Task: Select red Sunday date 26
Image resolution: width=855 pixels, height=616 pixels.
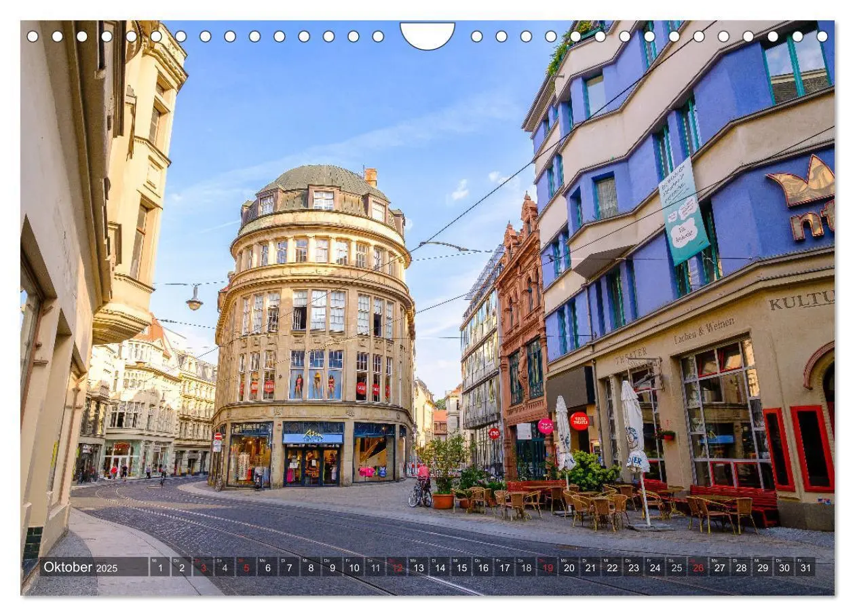Action: click(697, 567)
